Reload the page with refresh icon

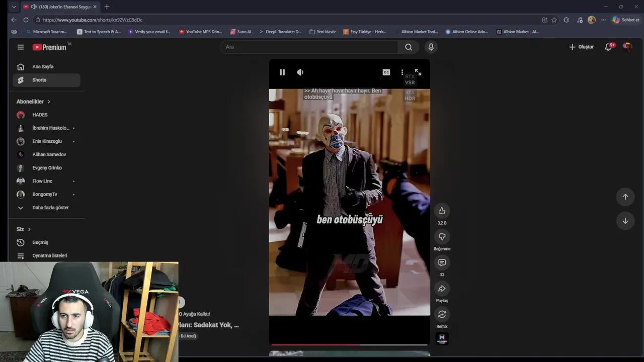tap(26, 20)
